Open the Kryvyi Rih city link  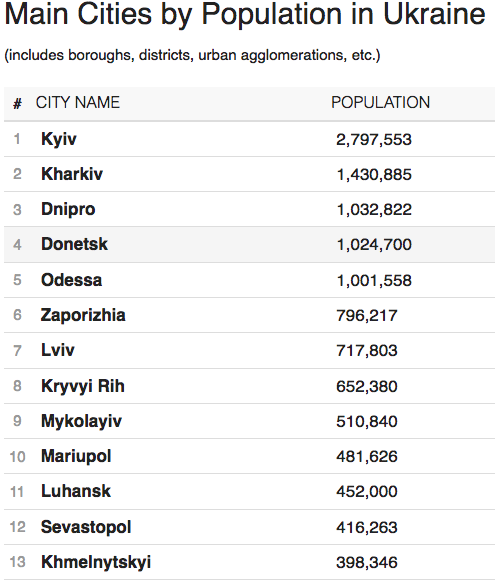(x=82, y=386)
